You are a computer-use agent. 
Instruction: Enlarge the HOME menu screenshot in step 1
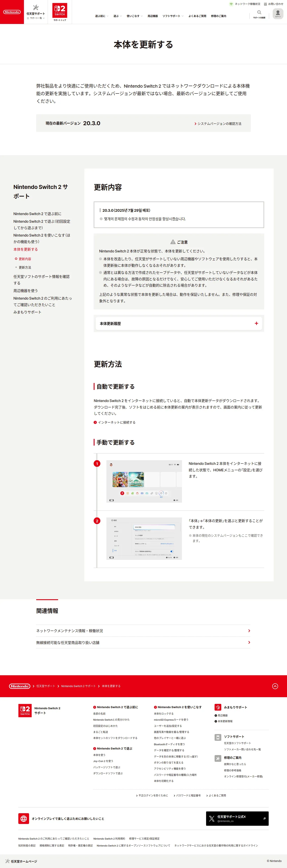tap(144, 481)
